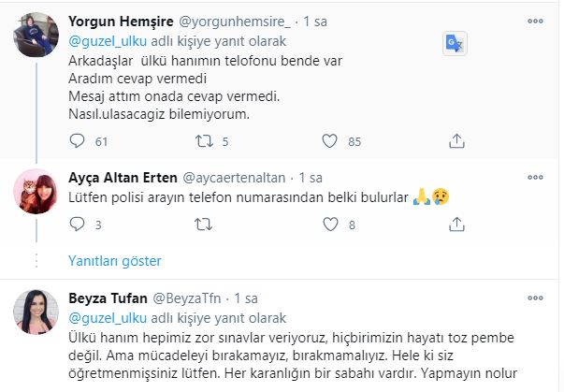Show replies via Yanıtları göster
Screen dimensions: 564x392
[114, 260]
